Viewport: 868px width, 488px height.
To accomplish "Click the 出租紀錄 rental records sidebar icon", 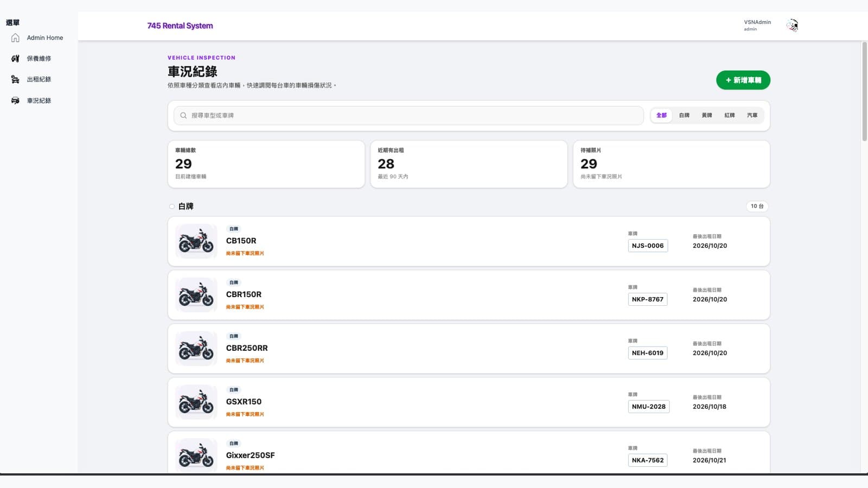I will [15, 80].
